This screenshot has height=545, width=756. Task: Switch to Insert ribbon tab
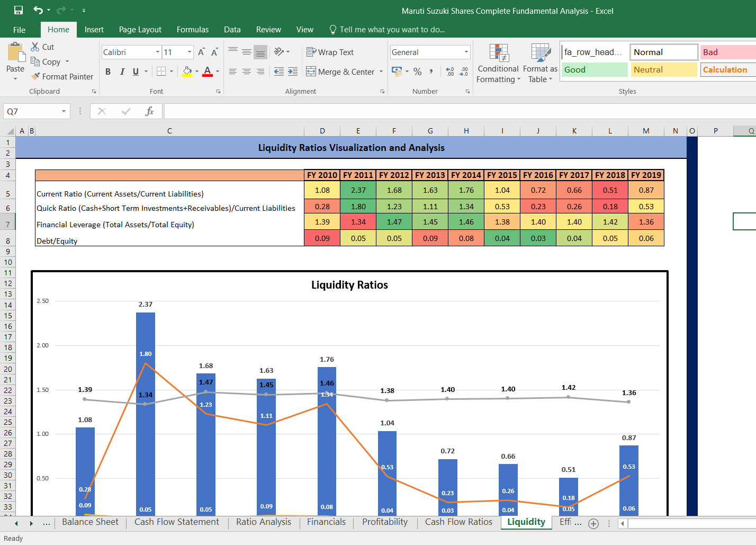click(x=94, y=30)
